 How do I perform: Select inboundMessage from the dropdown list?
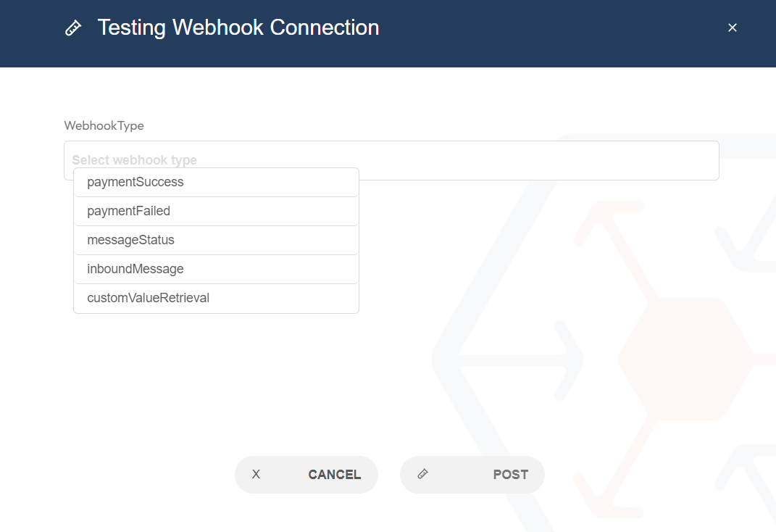[216, 269]
